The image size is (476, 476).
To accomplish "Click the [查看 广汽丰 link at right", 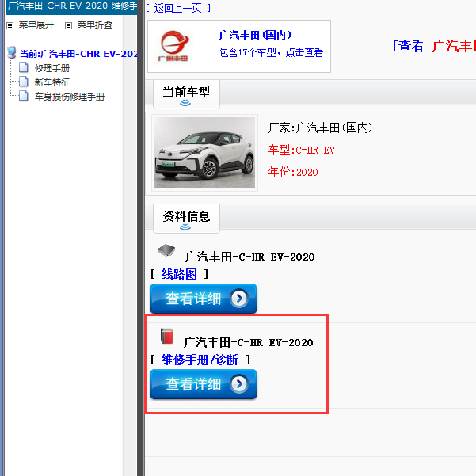I will click(x=434, y=46).
